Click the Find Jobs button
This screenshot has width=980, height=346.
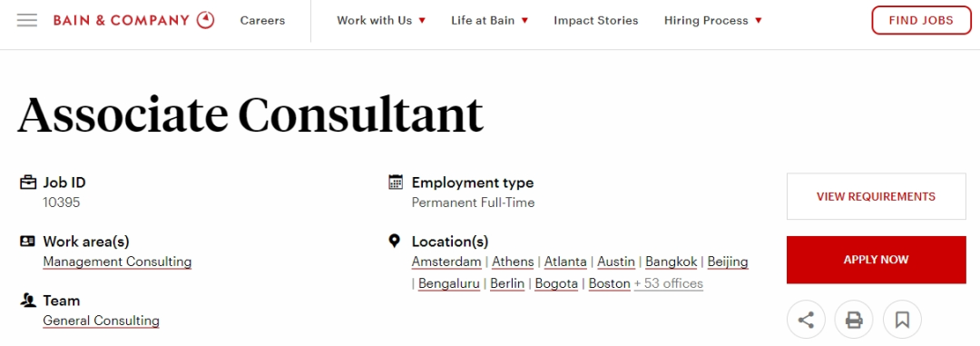tap(921, 20)
